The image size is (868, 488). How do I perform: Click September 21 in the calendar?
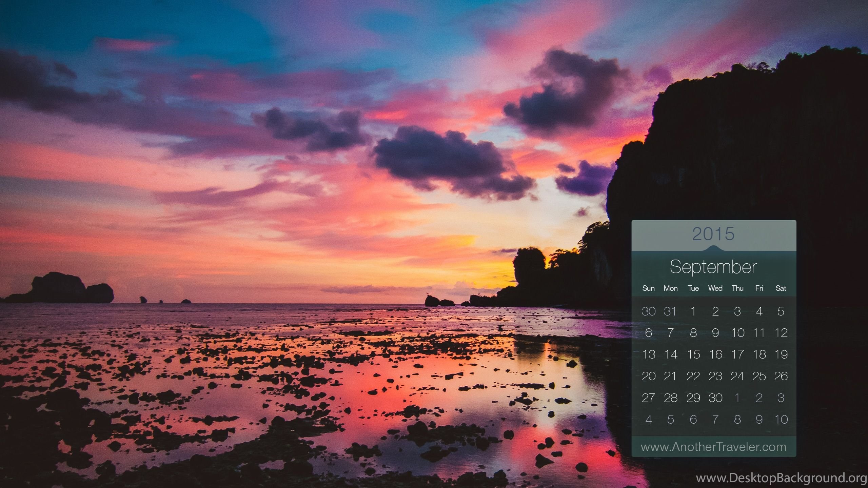tap(670, 376)
